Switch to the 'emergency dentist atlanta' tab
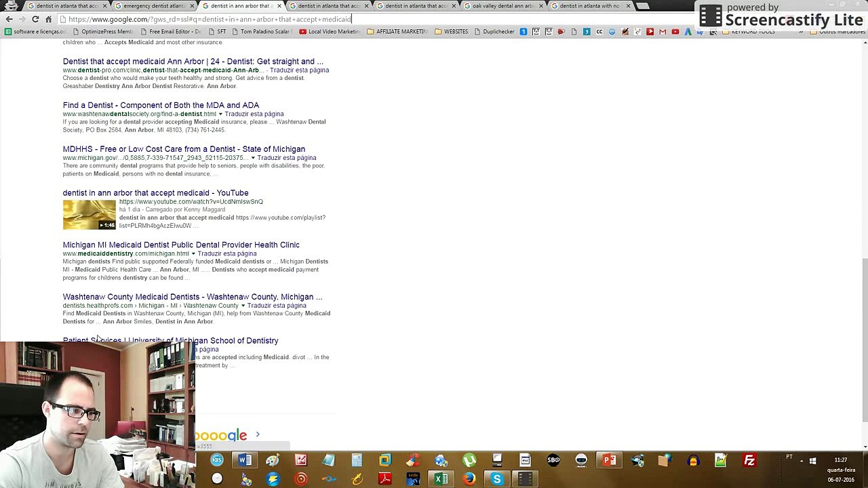The image size is (868, 488). (153, 6)
